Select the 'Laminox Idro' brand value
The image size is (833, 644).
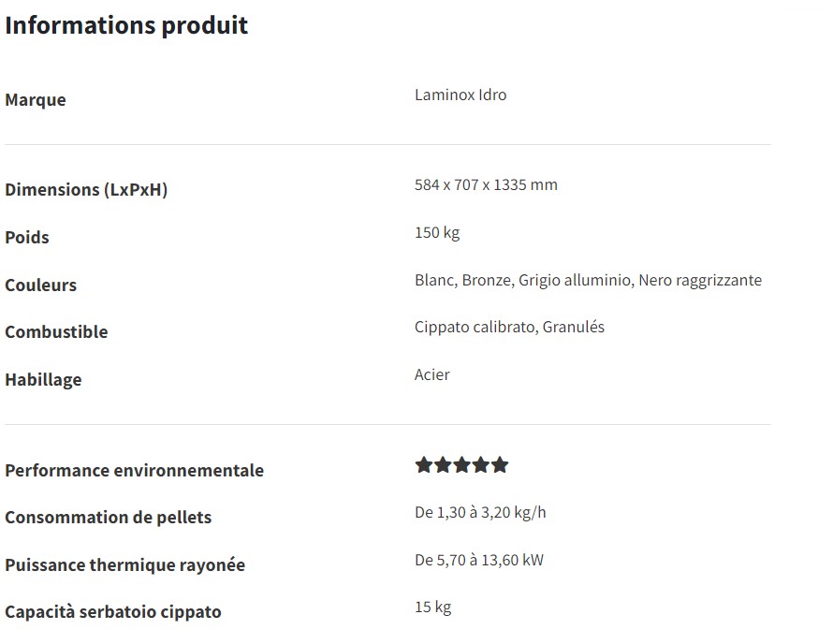click(460, 95)
